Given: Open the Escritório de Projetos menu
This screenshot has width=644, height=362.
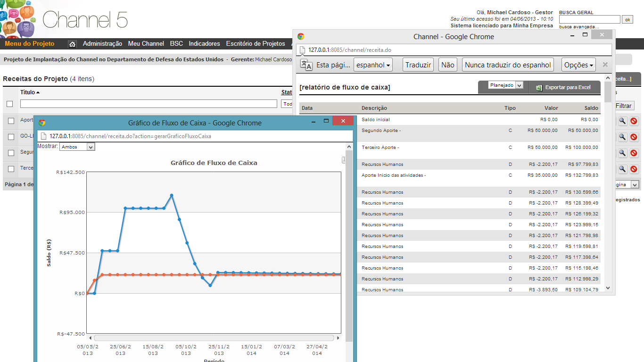Looking at the screenshot, I should coord(256,44).
